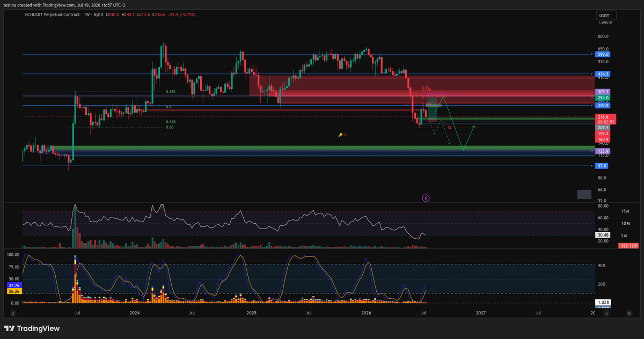Select the purple 123.9 price label

point(603,151)
